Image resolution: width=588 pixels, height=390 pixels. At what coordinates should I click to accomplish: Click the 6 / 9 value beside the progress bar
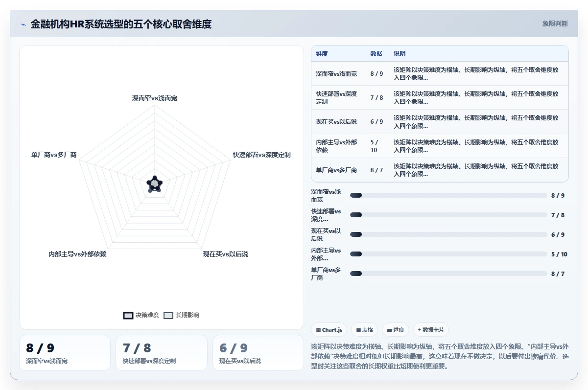coord(558,234)
